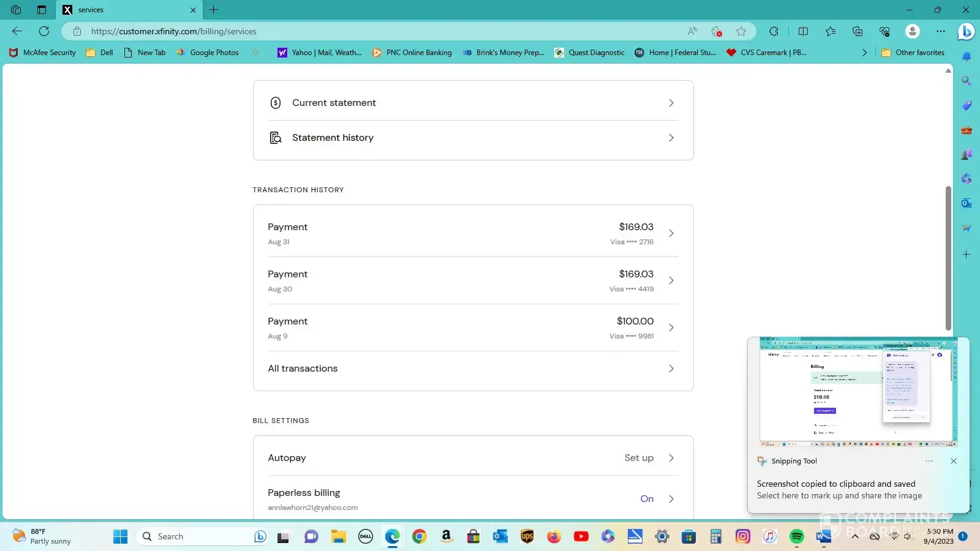
Task: Open Browser essentials heart icon
Action: [884, 31]
